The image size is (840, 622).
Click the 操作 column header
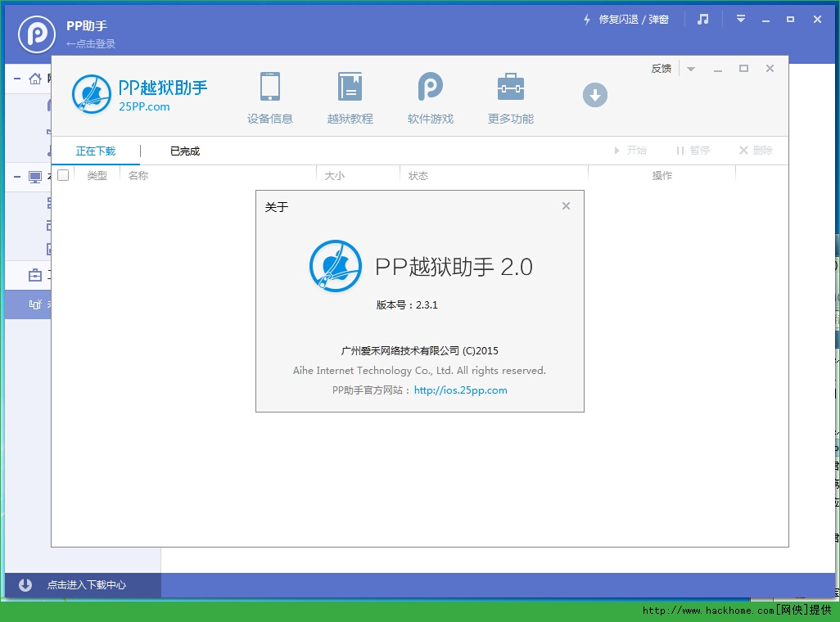662,176
